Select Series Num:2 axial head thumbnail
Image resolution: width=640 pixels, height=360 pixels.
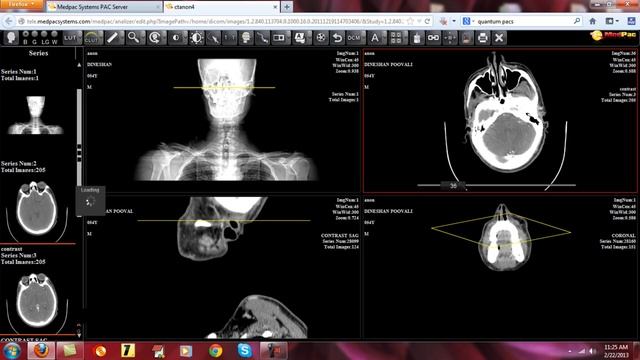[x=37, y=212]
